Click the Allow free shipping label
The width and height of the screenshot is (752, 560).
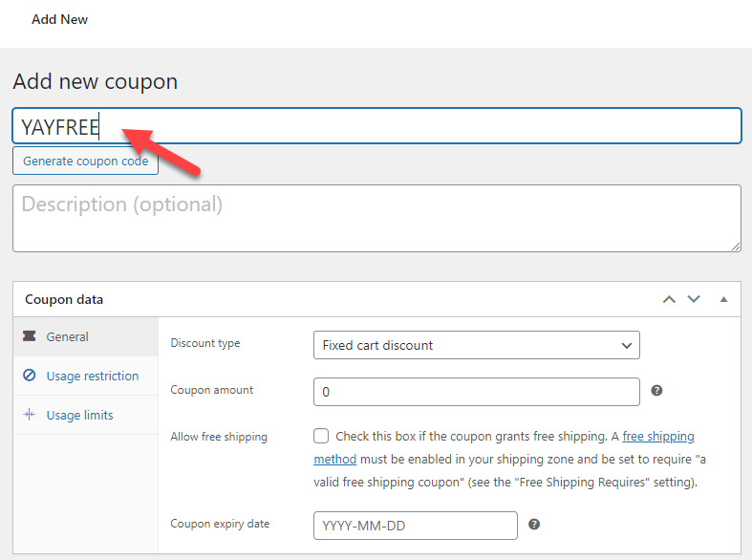click(219, 437)
